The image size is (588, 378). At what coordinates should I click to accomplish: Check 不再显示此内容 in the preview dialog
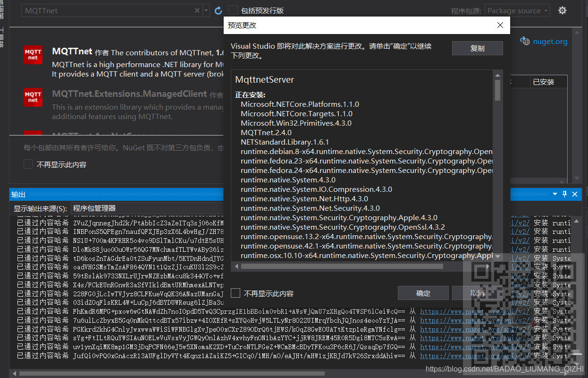click(235, 292)
